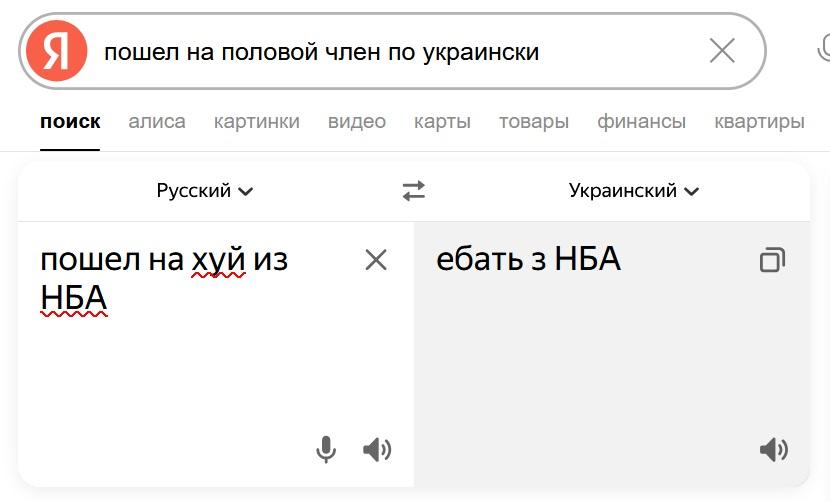Viewport: 830px width, 501px height.
Task: Go to the видео tab
Action: pyautogui.click(x=357, y=122)
